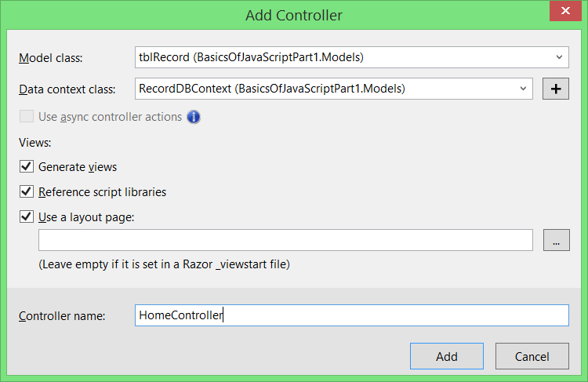Click the Data context class label
The height and width of the screenshot is (382, 588).
tap(67, 89)
